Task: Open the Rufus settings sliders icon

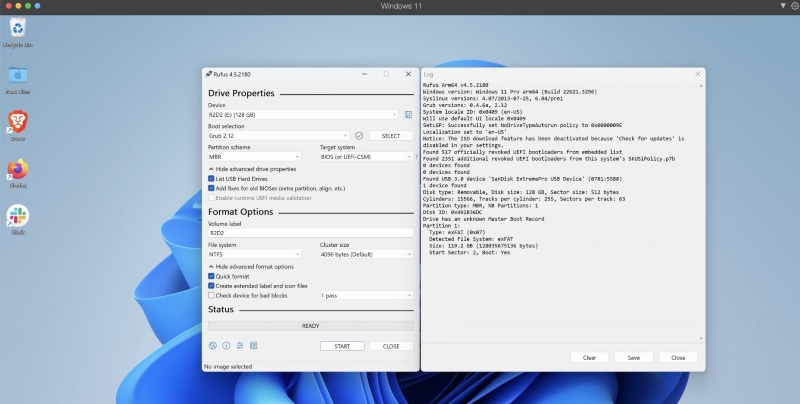Action: (x=240, y=346)
